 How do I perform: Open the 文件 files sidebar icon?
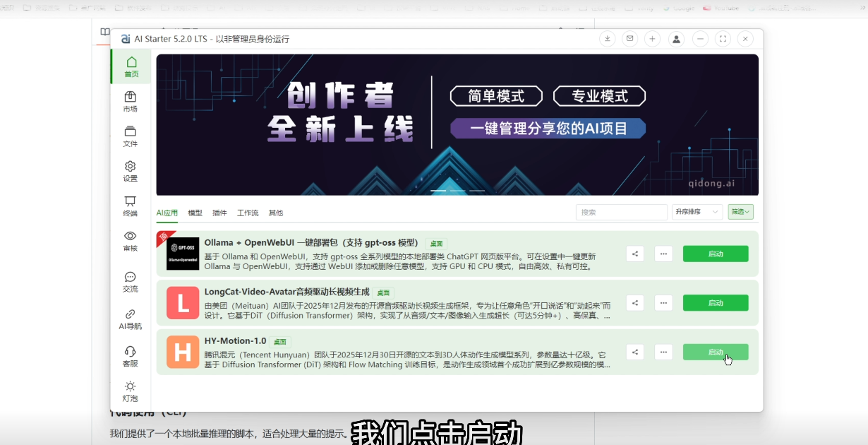tap(130, 136)
